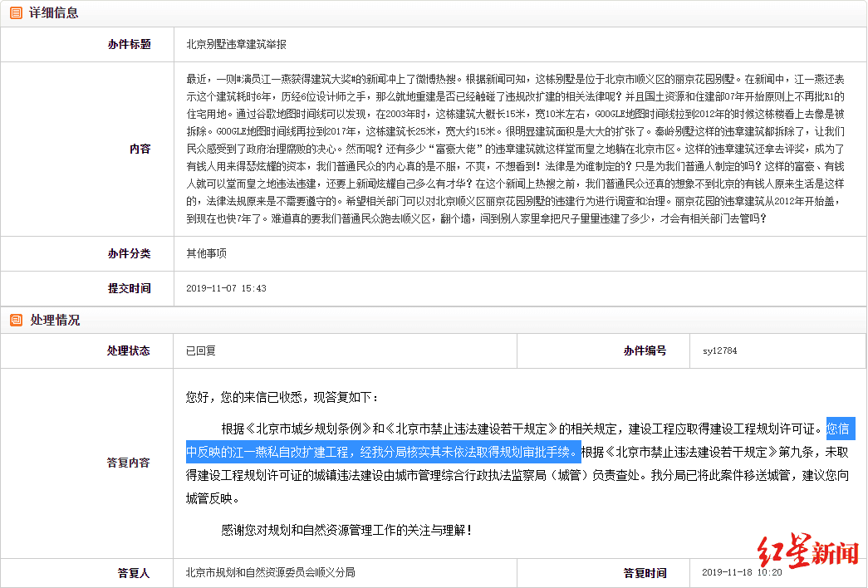Click the greeting line 您好，您的来信已收悉
The image size is (868, 588).
pos(282,398)
